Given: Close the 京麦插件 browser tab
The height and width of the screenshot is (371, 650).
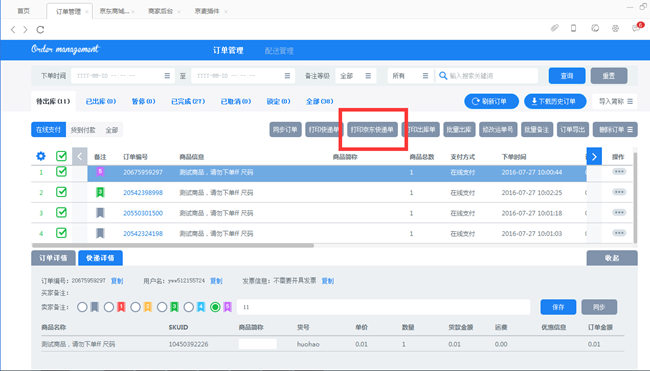Looking at the screenshot, I should (x=226, y=12).
